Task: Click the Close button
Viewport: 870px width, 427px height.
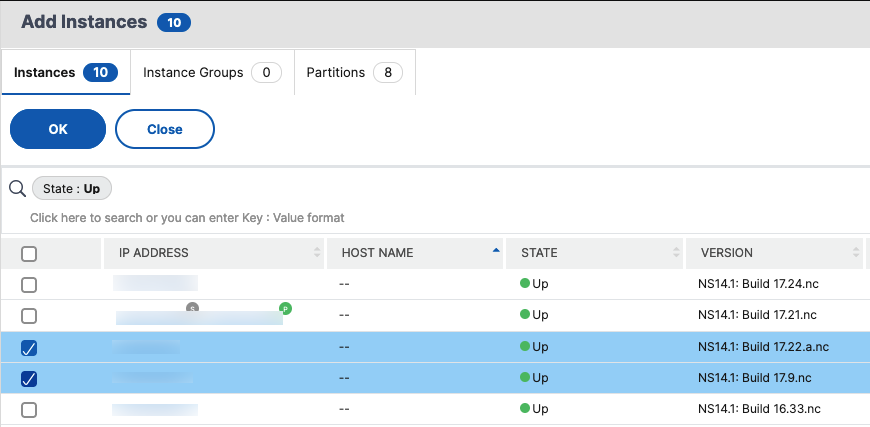Action: click(x=165, y=129)
